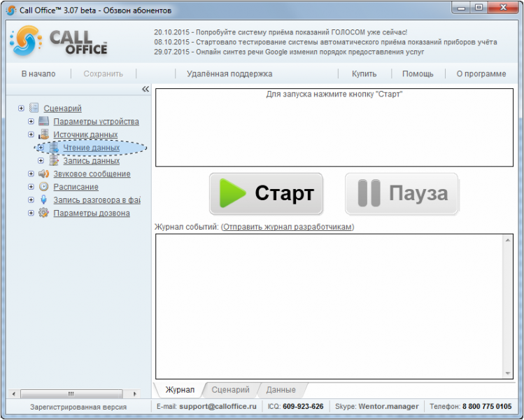Close the Call Office window
The width and height of the screenshot is (524, 420).
point(503,8)
